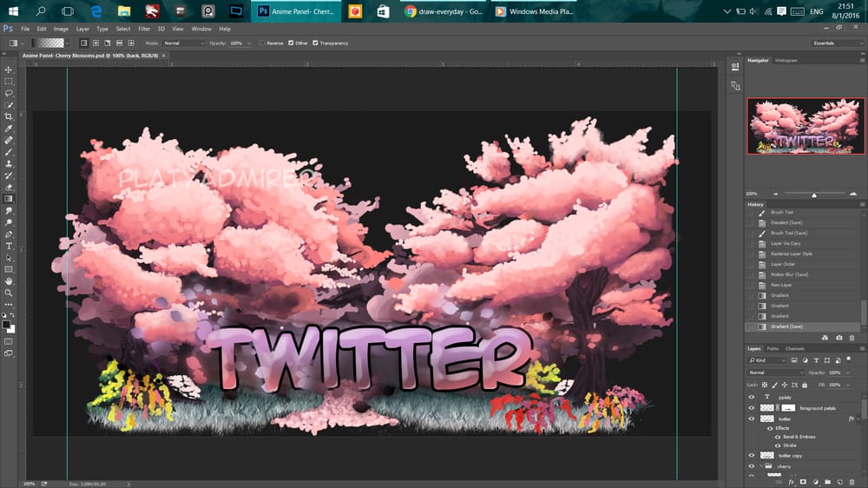This screenshot has height=488, width=868.
Task: Open the Image menu
Action: pos(61,29)
